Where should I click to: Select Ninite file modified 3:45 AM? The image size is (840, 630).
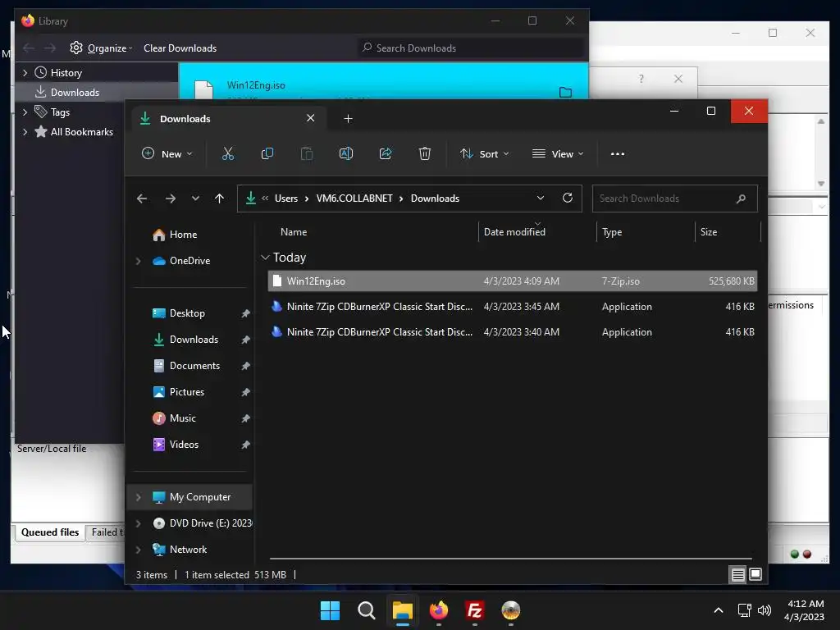pyautogui.click(x=513, y=307)
